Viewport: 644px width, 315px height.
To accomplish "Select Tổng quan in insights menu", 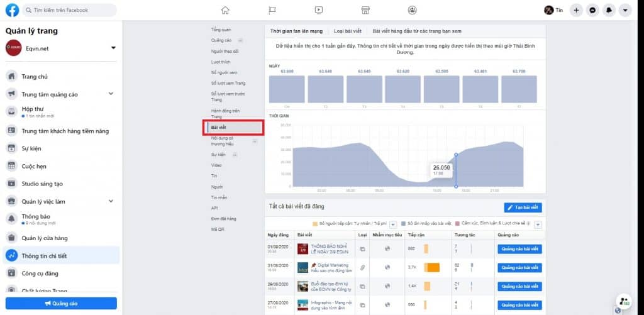I will 221,30.
